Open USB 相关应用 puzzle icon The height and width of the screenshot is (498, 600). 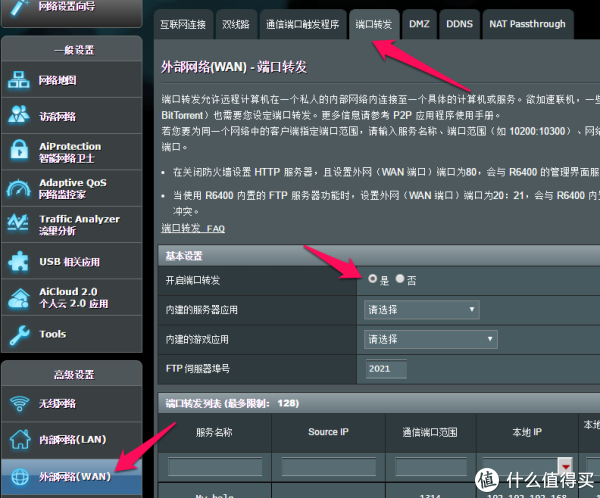click(x=19, y=262)
